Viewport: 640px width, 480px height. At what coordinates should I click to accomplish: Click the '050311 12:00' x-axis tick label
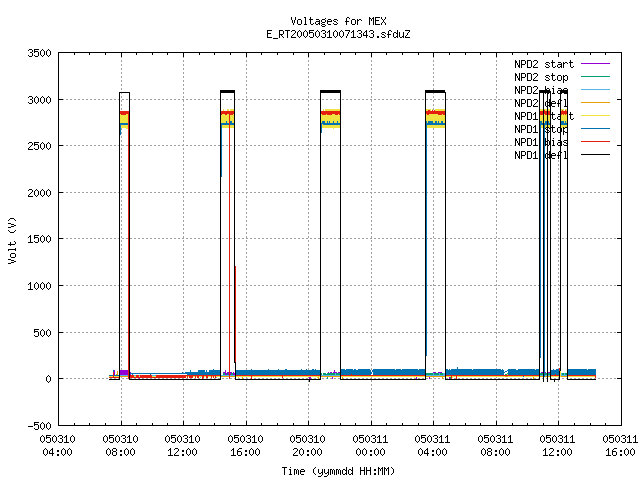coord(558,446)
